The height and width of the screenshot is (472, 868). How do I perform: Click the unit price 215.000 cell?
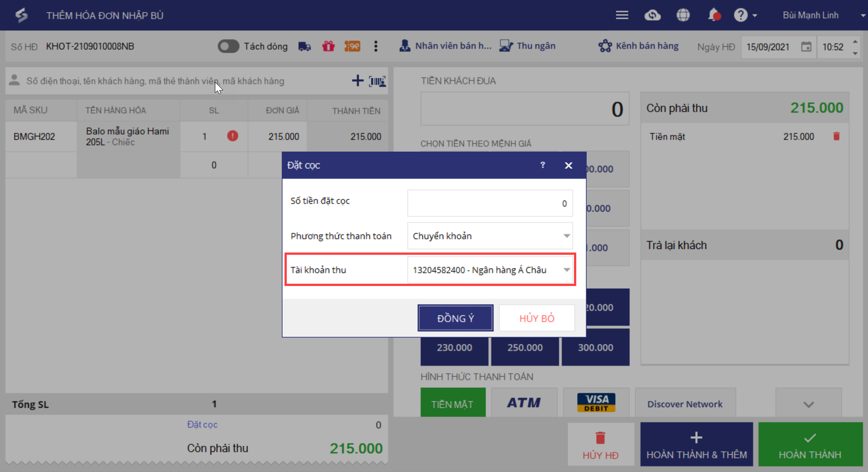pos(277,136)
